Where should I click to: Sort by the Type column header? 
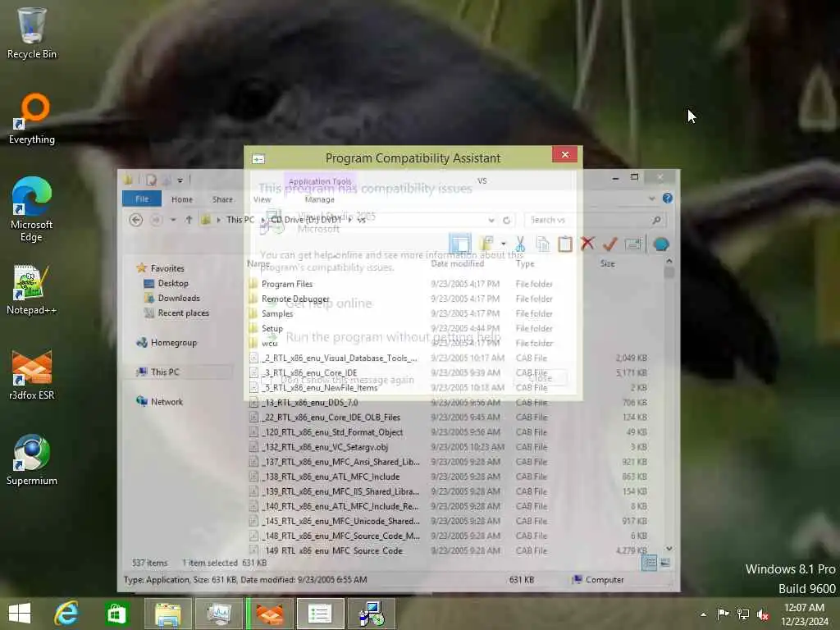coord(525,263)
